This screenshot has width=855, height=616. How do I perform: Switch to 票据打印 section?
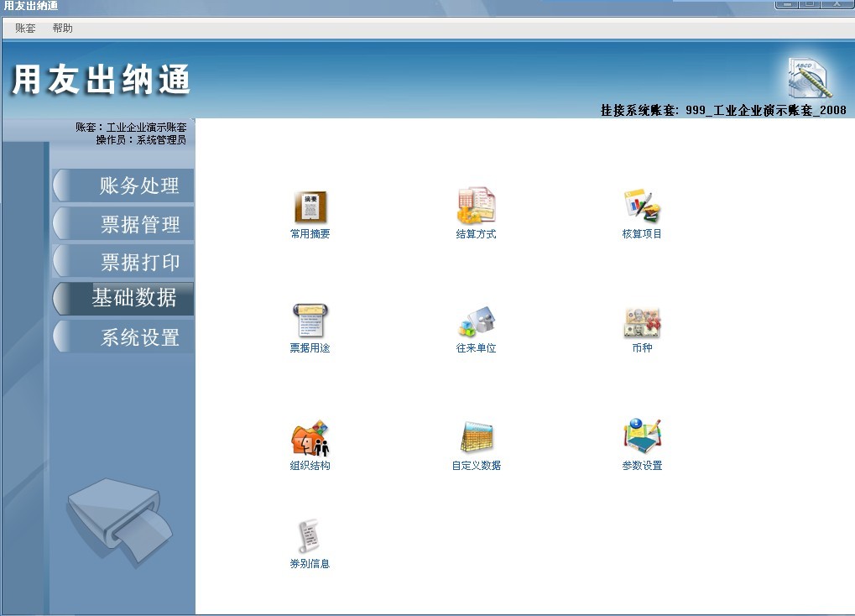123,261
